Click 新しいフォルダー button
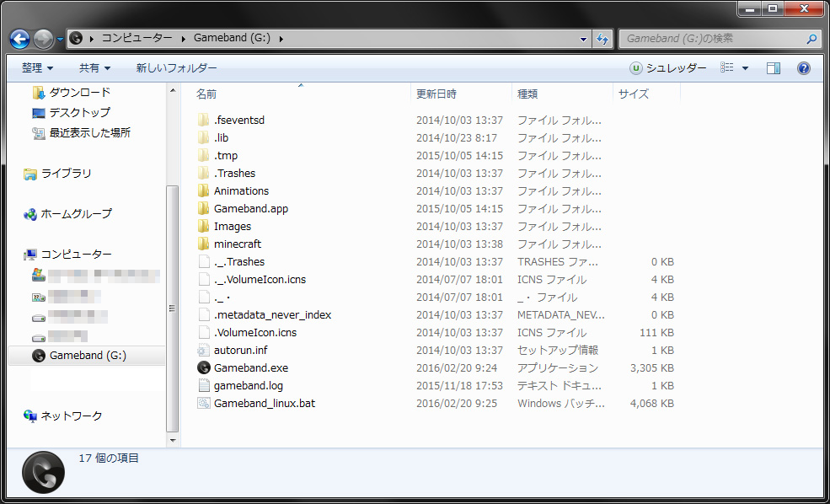The height and width of the screenshot is (504, 830). click(x=176, y=67)
